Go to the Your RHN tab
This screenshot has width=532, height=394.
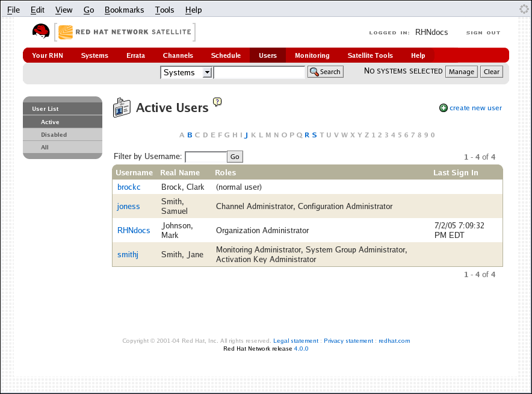click(48, 55)
